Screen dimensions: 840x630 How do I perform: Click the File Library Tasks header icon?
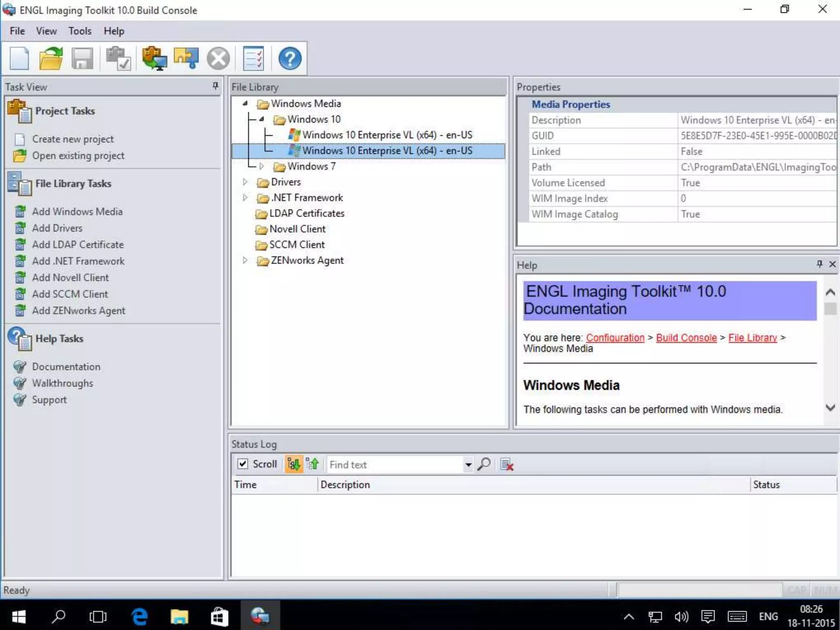point(19,184)
